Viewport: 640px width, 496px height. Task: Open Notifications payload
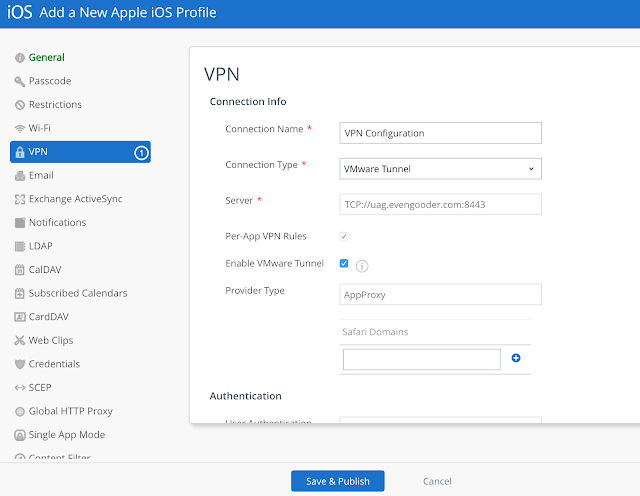click(x=58, y=223)
